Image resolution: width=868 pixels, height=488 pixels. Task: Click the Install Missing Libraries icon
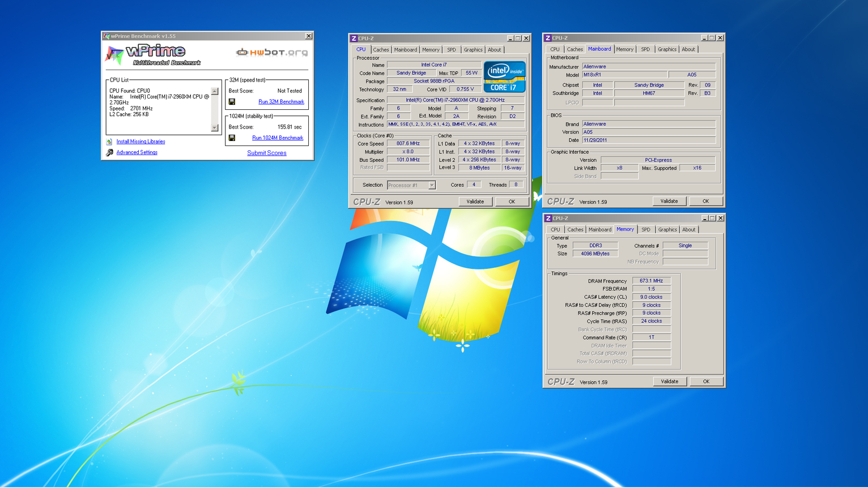pos(109,142)
